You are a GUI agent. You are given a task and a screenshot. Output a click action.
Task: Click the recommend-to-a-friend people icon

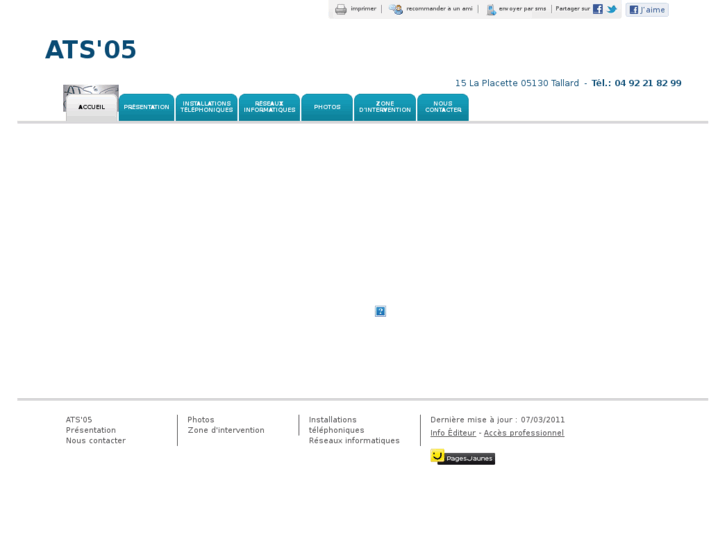[395, 9]
